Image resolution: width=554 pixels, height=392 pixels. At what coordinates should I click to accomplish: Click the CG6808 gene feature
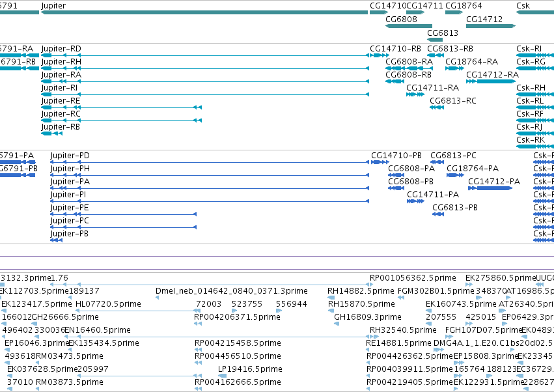(409, 26)
